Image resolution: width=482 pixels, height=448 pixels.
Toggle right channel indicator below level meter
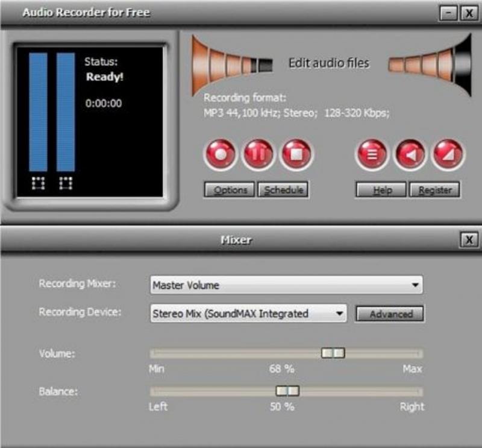66,183
